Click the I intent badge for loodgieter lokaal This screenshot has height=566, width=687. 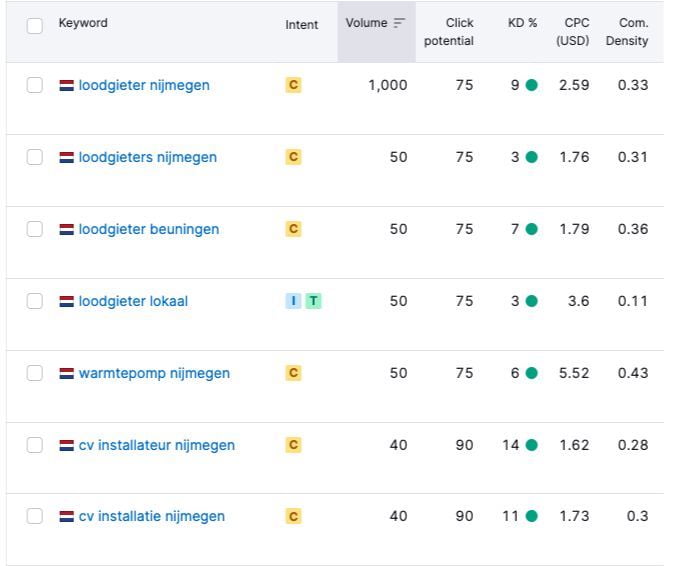pos(293,301)
